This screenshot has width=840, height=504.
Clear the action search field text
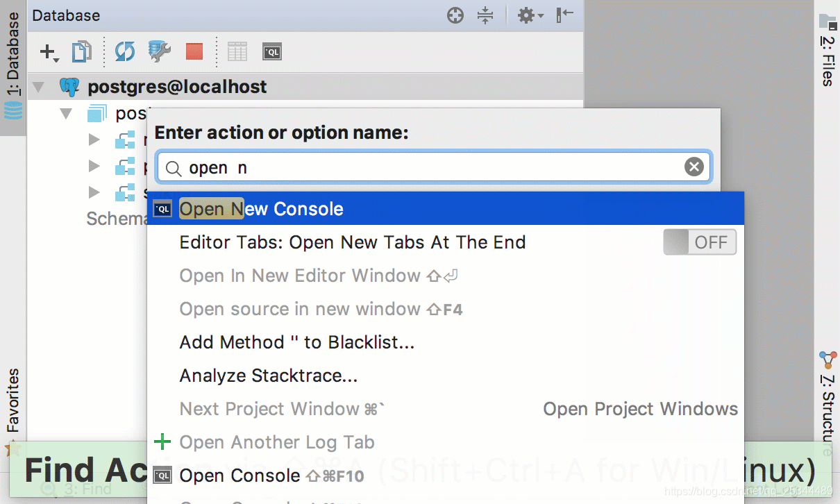pos(694,167)
